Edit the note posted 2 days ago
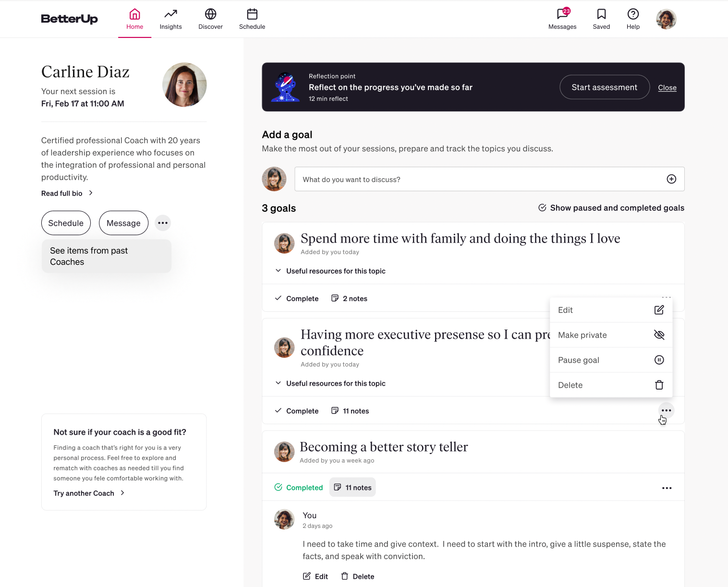Viewport: 728px width, 587px height. point(315,576)
